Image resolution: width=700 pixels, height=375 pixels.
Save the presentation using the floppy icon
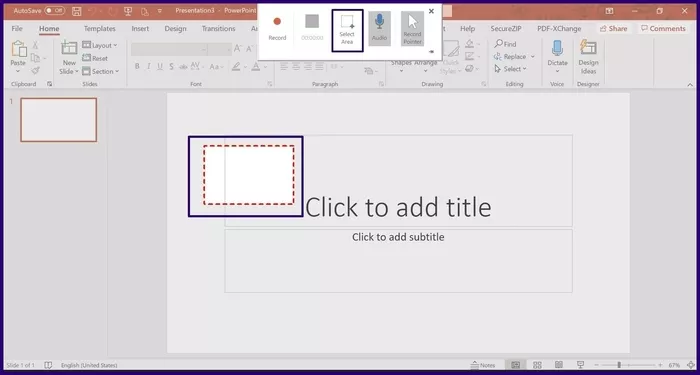pyautogui.click(x=76, y=11)
